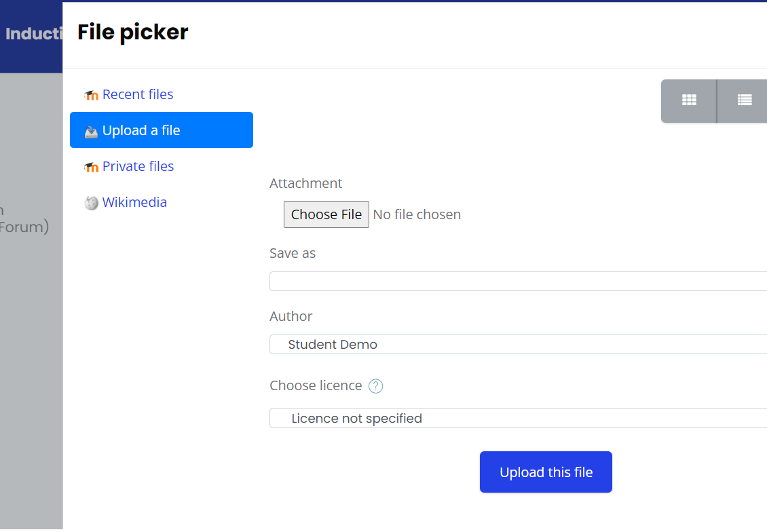Click the Moodle icon beside Recent files

[x=91, y=95]
